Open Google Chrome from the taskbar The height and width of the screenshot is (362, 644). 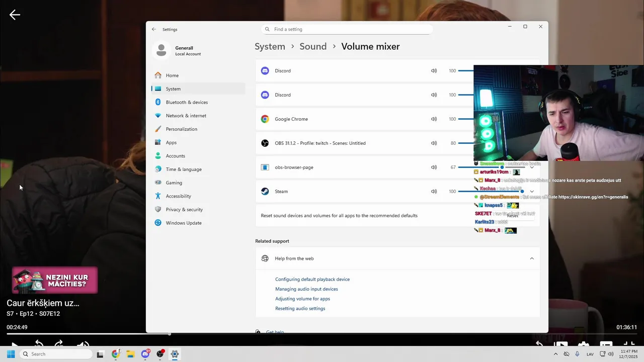[x=115, y=354]
